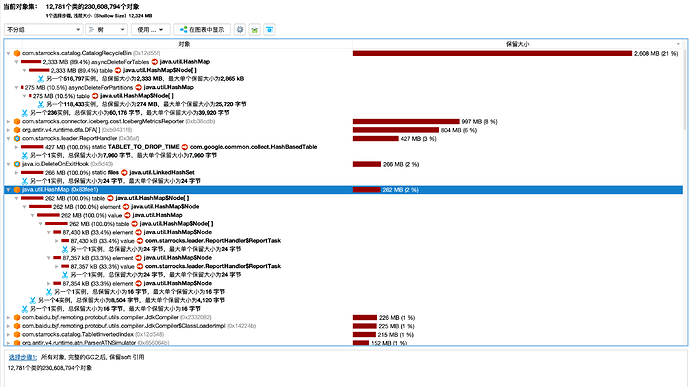Viewport: 690px width, 387px height.
Task: Click the orange CatalogRecycleBin object icon
Action: coord(17,53)
